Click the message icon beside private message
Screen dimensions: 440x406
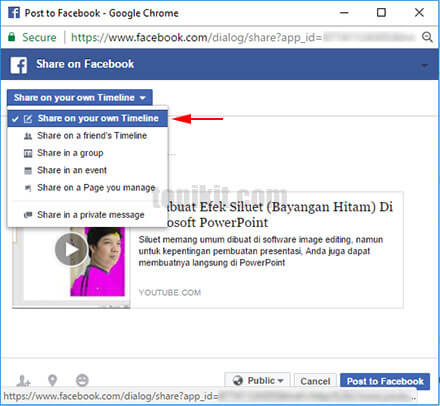(28, 215)
